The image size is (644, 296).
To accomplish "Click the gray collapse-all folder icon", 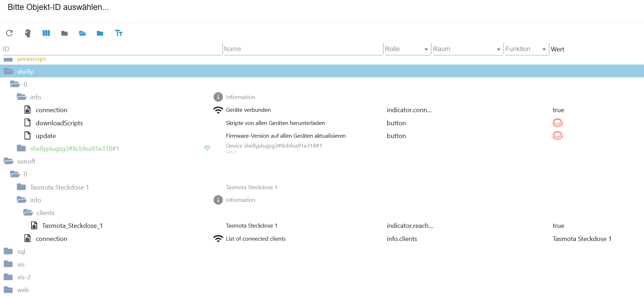I will click(x=64, y=33).
